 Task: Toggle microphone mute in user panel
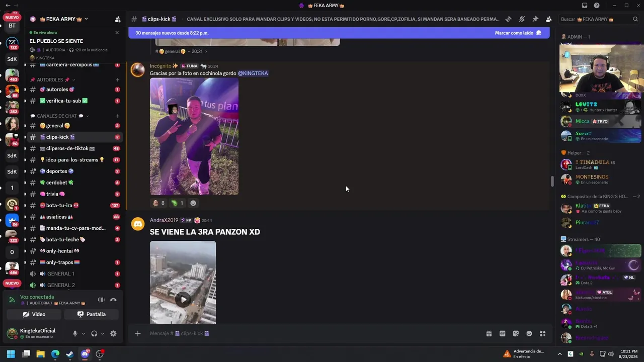click(75, 333)
